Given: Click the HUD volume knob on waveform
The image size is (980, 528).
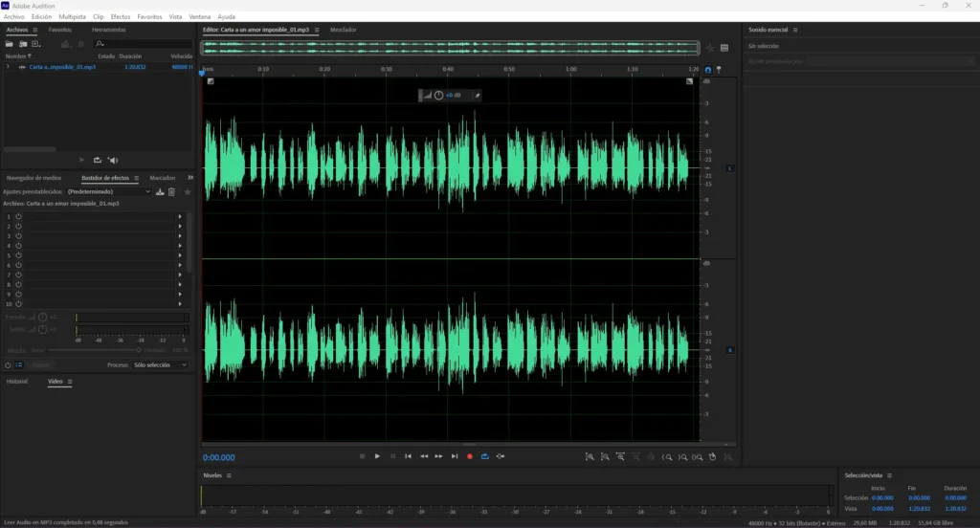Looking at the screenshot, I should coord(438,95).
